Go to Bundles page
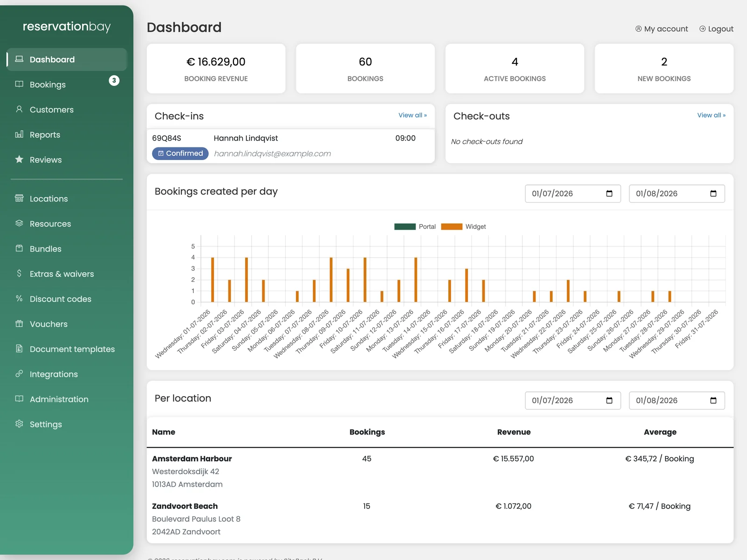The height and width of the screenshot is (560, 747). pyautogui.click(x=67, y=249)
